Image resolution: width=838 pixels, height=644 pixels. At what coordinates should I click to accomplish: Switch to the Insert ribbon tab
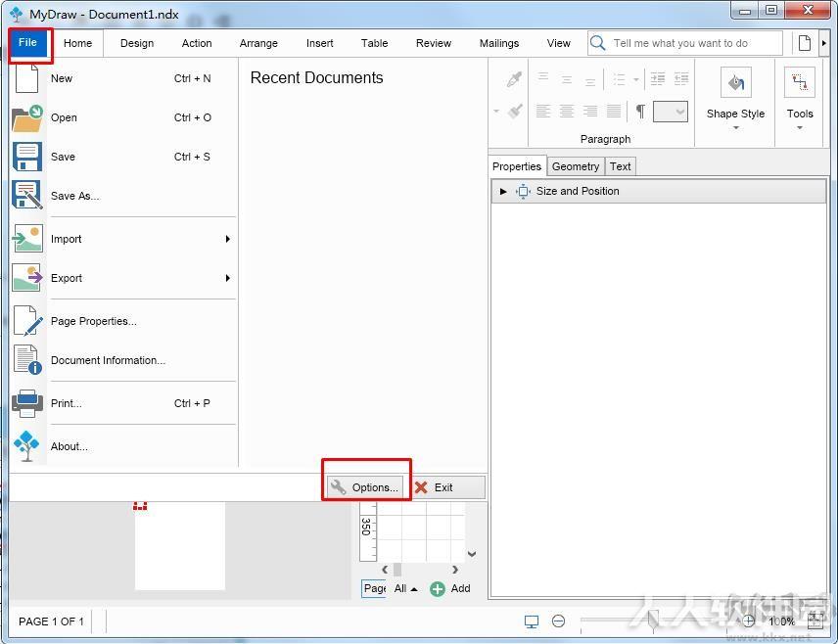click(319, 43)
